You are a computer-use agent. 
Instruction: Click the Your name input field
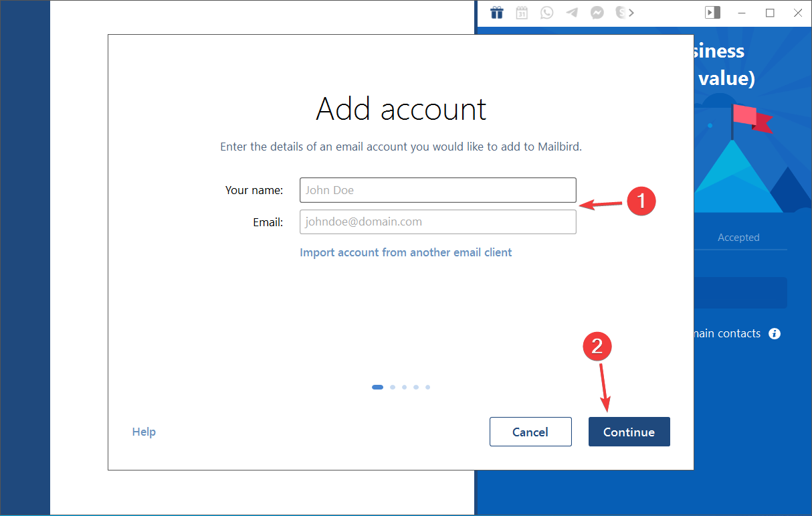(438, 190)
